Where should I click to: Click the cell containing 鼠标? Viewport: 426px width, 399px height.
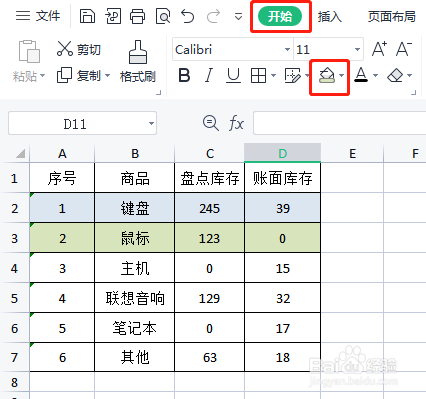tap(135, 238)
